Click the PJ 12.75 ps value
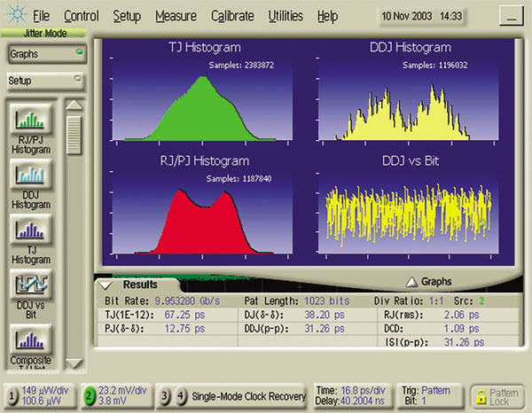The image size is (532, 413). [x=184, y=329]
